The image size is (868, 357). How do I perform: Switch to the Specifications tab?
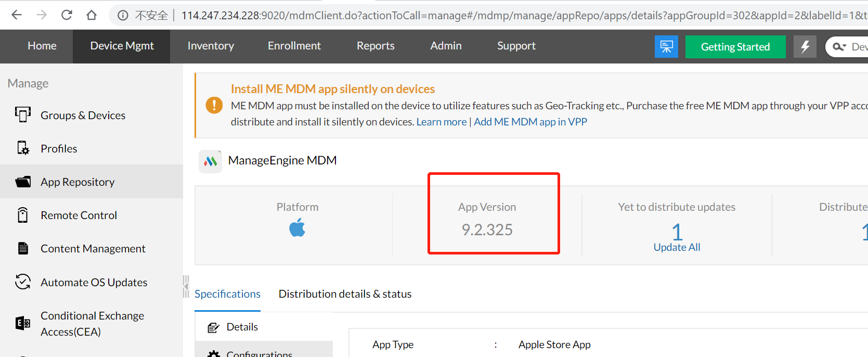227,294
